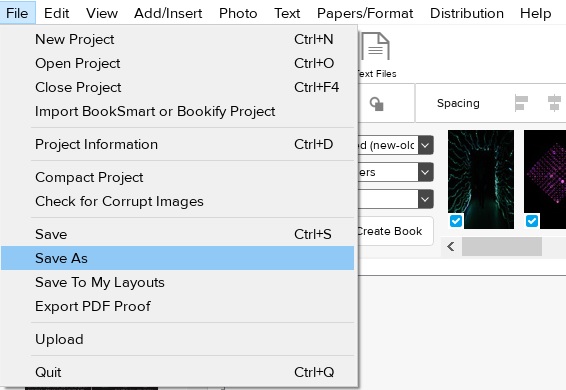This screenshot has height=390, width=566.
Task: Click the Text Files document icon
Action: [375, 46]
